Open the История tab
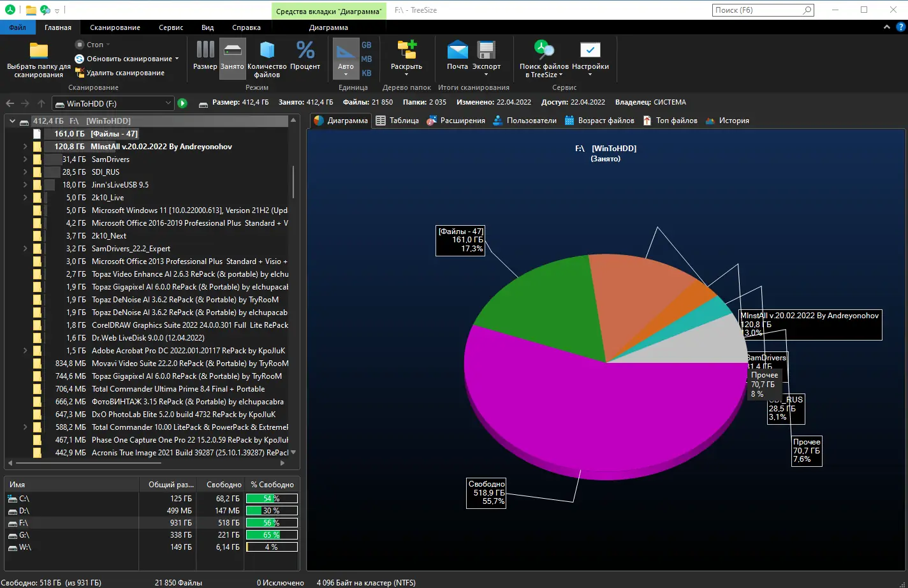This screenshot has width=908, height=588. click(x=728, y=121)
